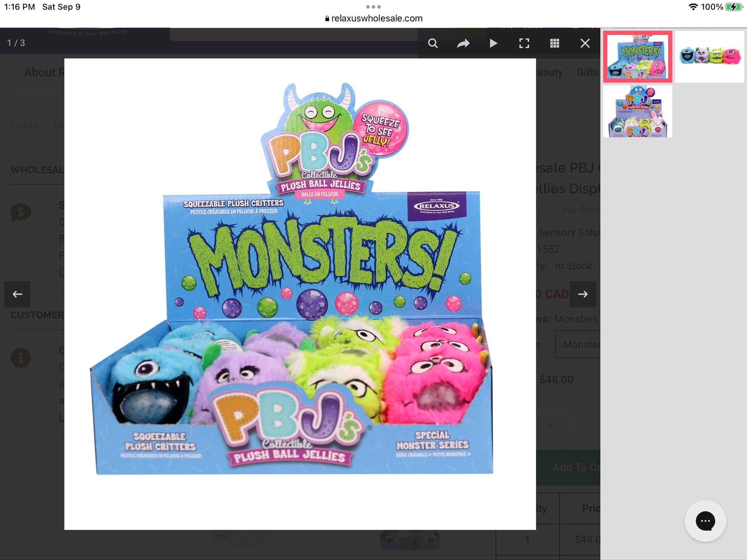
Task: Start the slideshow with the play icon
Action: point(494,43)
